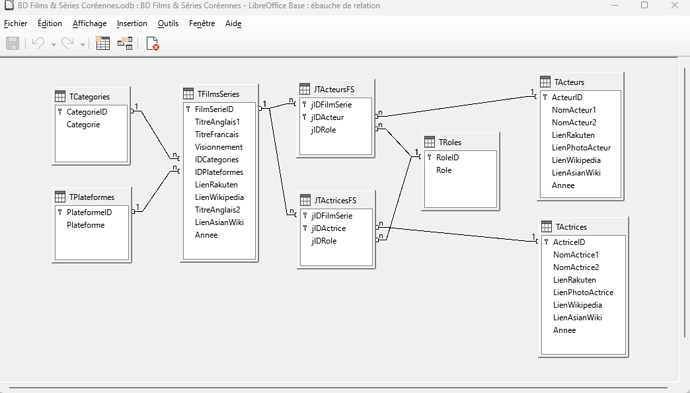This screenshot has height=393, width=690.
Task: Click the New Relation toolbar icon
Action: [x=125, y=43]
